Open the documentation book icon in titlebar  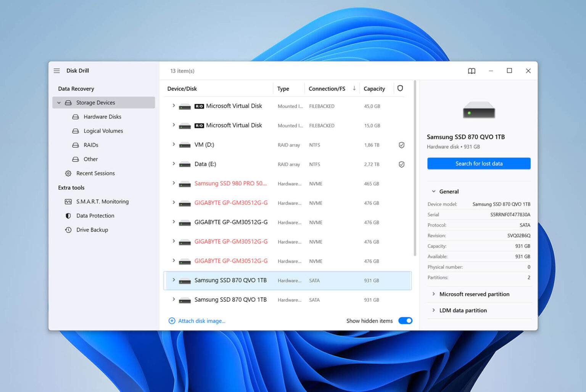(472, 71)
